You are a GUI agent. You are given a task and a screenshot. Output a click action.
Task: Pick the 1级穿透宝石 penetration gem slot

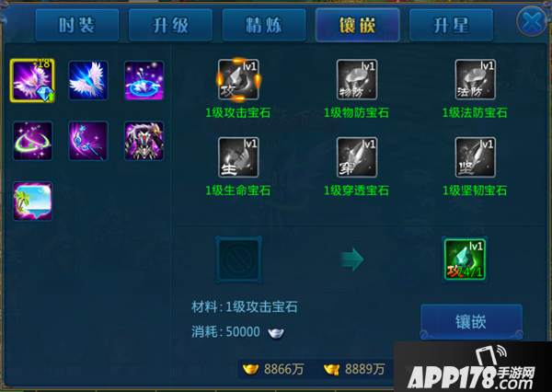click(357, 157)
